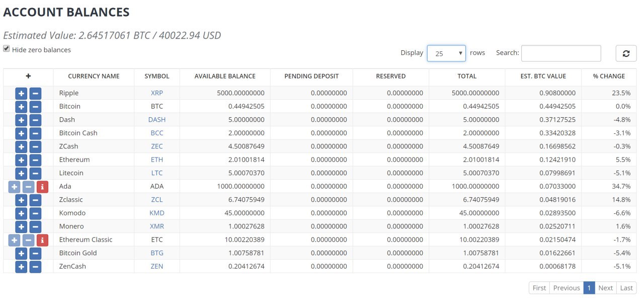The height and width of the screenshot is (305, 644).
Task: Click the minus icon for Bitcoin Gold
Action: point(35,253)
